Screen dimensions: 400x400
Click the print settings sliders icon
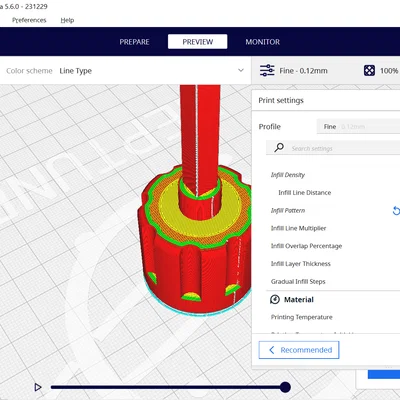click(267, 70)
